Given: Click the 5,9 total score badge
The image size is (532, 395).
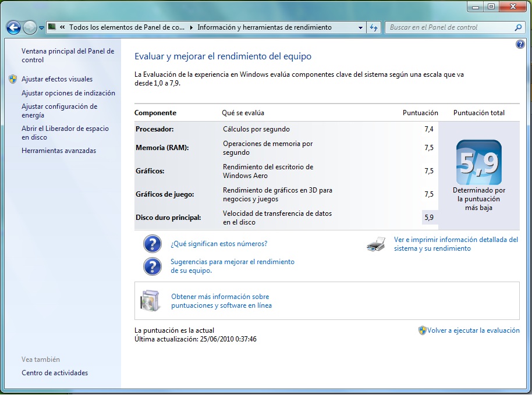Looking at the screenshot, I should [x=478, y=162].
